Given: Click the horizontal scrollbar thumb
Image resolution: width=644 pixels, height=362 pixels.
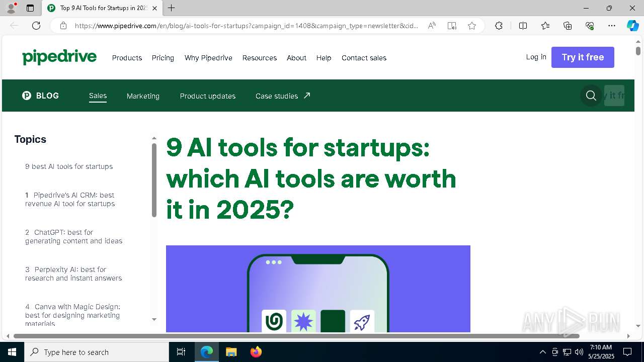Looking at the screenshot, I should 296,336.
